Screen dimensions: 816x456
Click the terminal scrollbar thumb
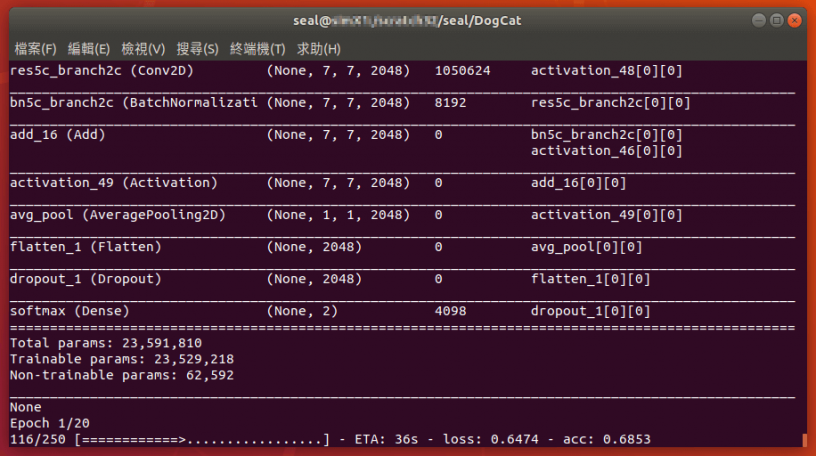coord(803,439)
